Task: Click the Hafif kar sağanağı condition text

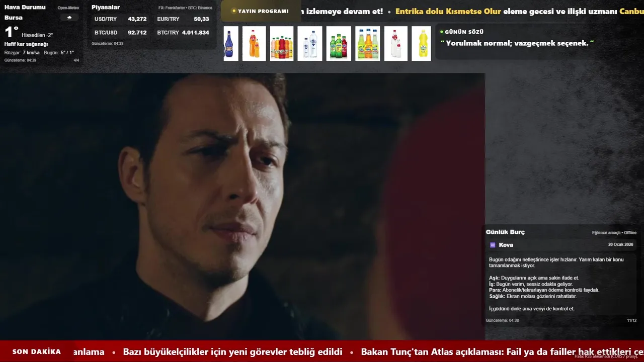Action: pyautogui.click(x=26, y=44)
